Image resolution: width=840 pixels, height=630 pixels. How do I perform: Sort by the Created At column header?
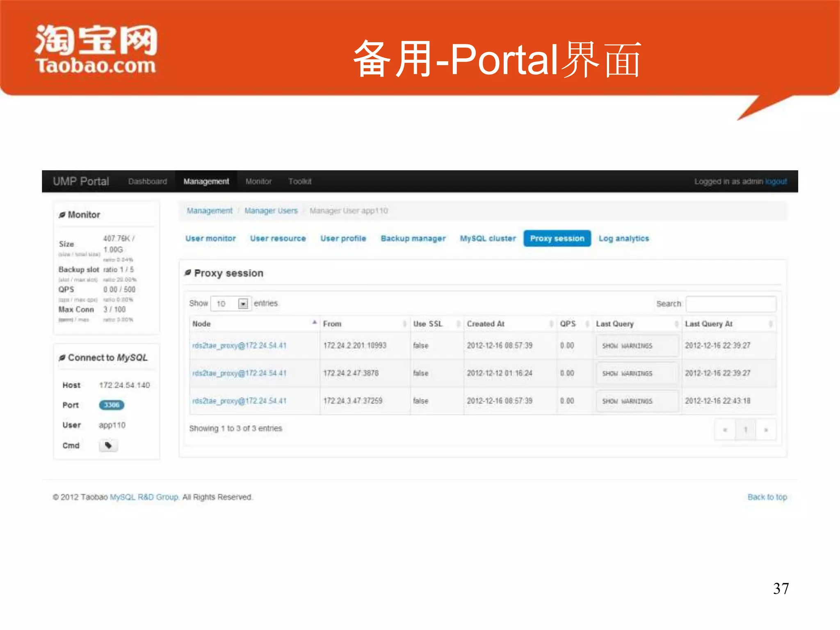point(486,324)
